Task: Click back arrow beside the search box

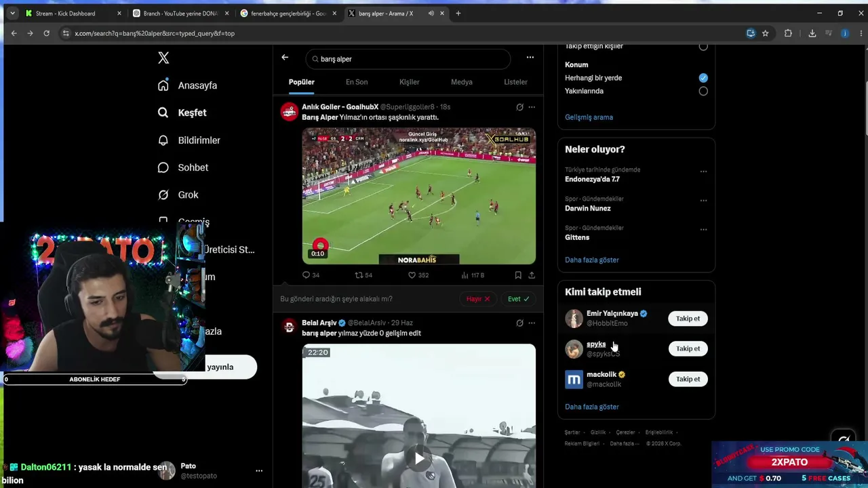Action: pos(285,58)
